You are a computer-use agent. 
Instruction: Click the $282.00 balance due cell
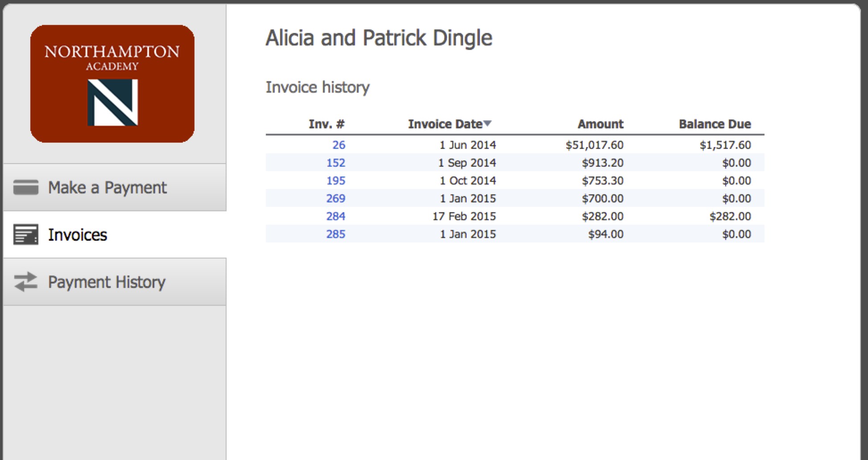click(x=730, y=216)
